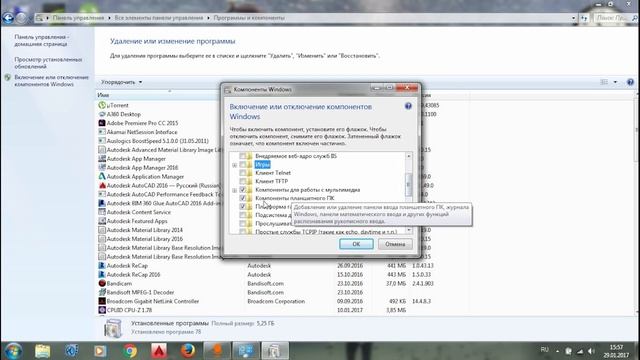Show hidden tray icons arrow
Image resolution: width=640 pixels, height=360 pixels.
pyautogui.click(x=558, y=351)
